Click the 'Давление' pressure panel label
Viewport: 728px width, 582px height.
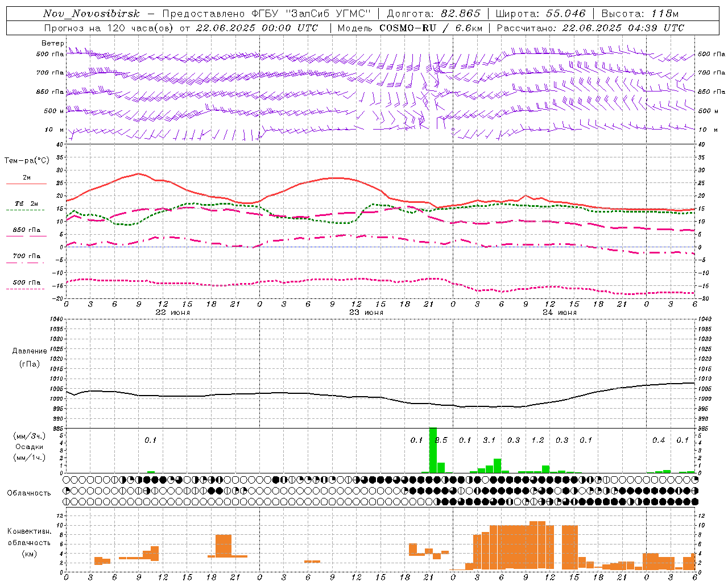point(30,351)
